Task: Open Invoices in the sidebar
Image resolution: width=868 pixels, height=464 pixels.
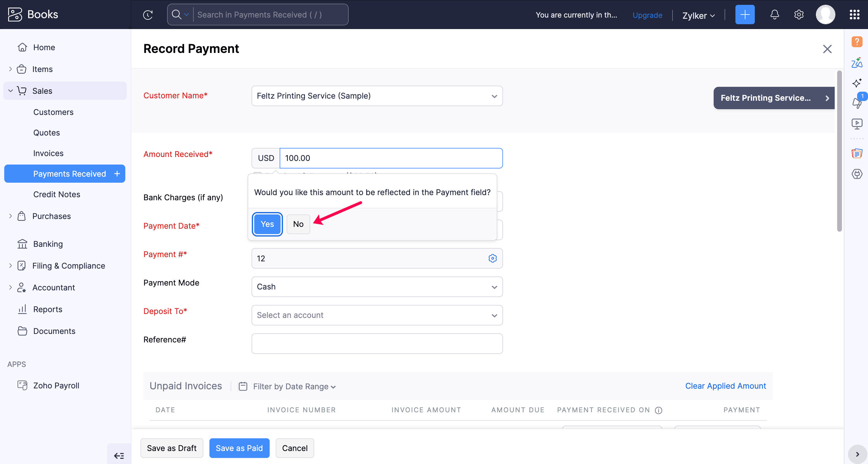Action: [48, 153]
